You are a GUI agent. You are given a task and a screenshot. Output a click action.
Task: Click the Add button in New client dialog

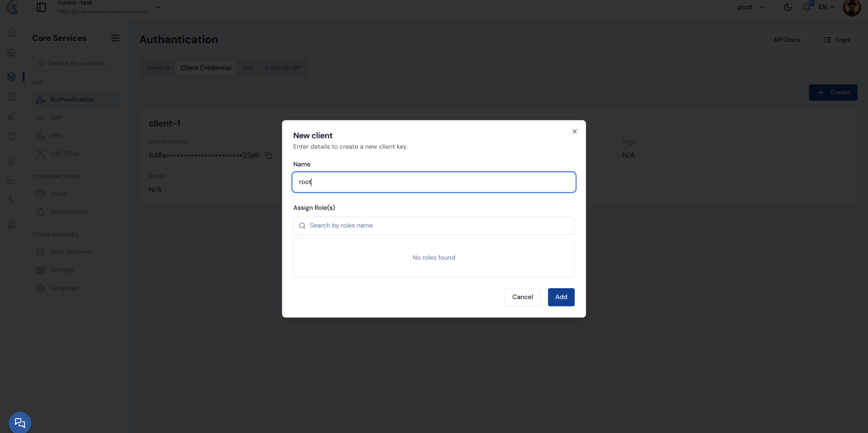click(x=561, y=297)
